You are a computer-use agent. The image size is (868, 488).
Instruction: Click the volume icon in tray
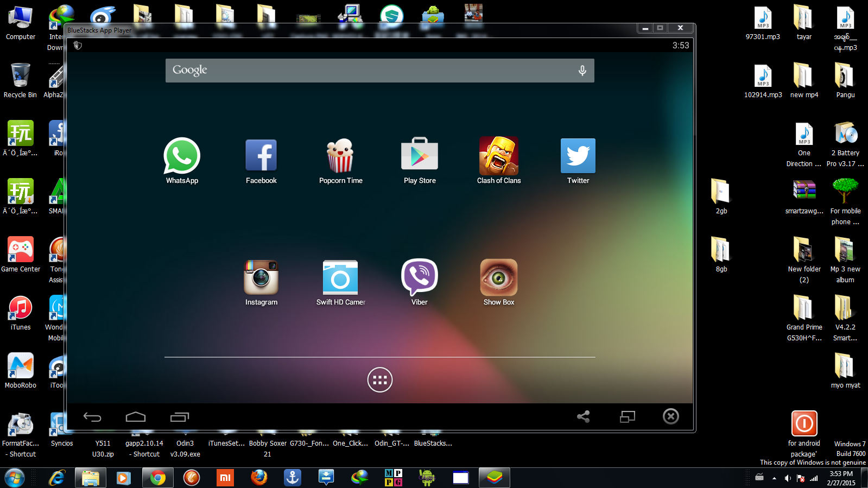click(x=787, y=478)
